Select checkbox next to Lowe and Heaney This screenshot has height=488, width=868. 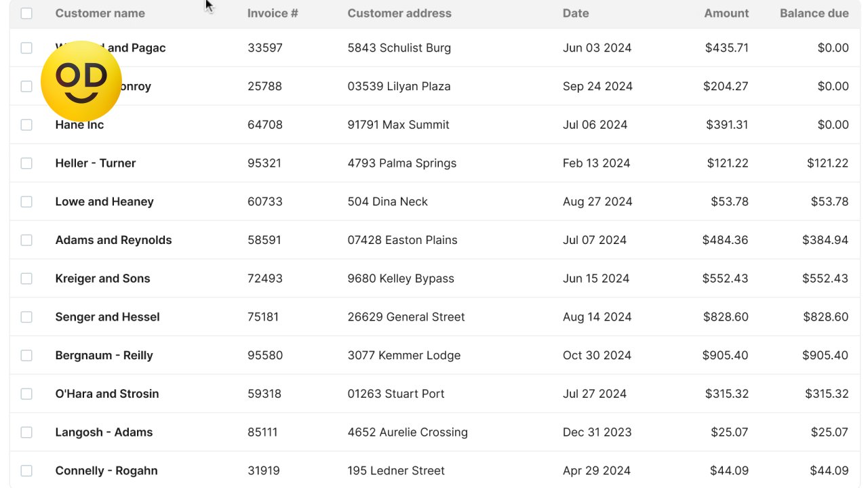[x=26, y=202]
